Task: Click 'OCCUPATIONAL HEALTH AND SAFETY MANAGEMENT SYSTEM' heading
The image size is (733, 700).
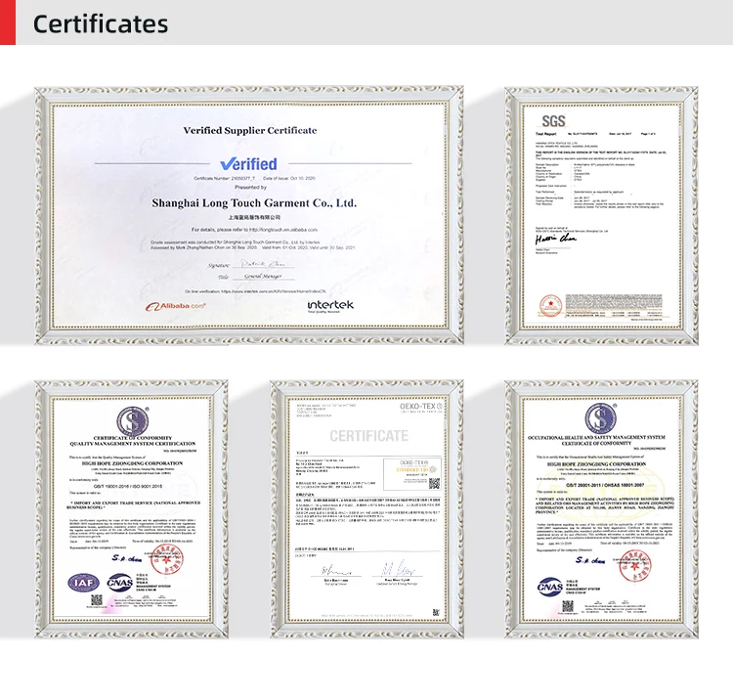Action: click(596, 438)
